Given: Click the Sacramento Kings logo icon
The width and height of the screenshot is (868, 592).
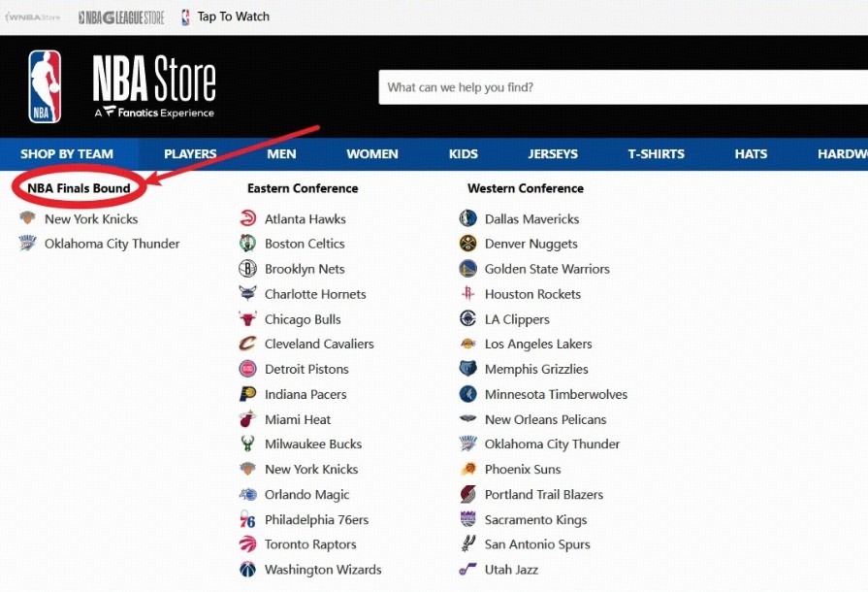Looking at the screenshot, I should tap(467, 519).
